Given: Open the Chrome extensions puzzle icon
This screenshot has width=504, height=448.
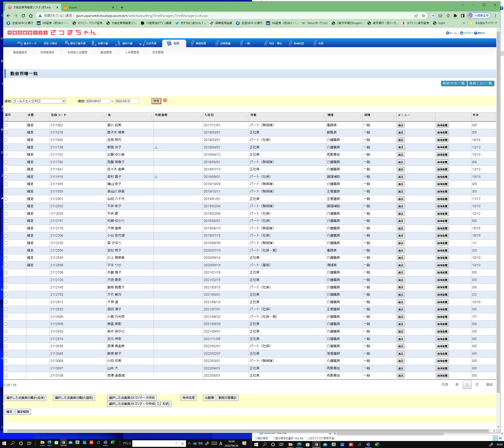Looking at the screenshot, I should point(455,16).
